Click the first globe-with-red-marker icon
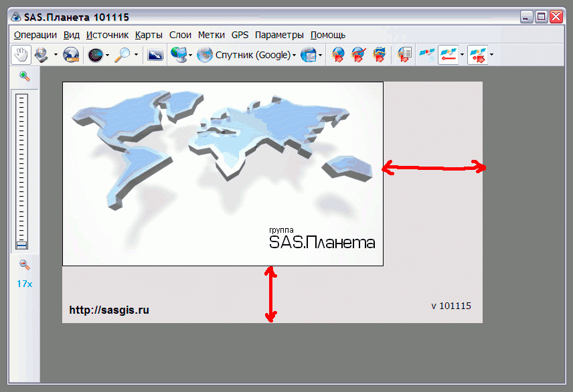Viewport: 573px width, 392px height. [338, 55]
